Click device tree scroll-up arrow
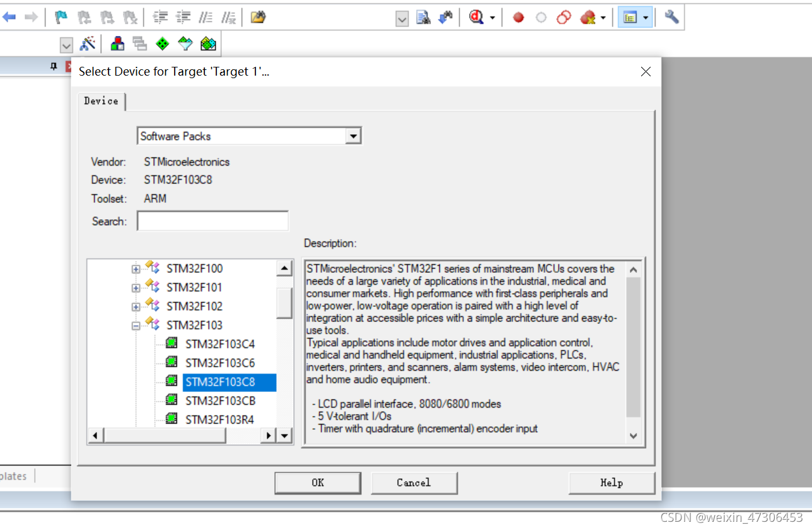The image size is (812, 530). click(x=284, y=268)
